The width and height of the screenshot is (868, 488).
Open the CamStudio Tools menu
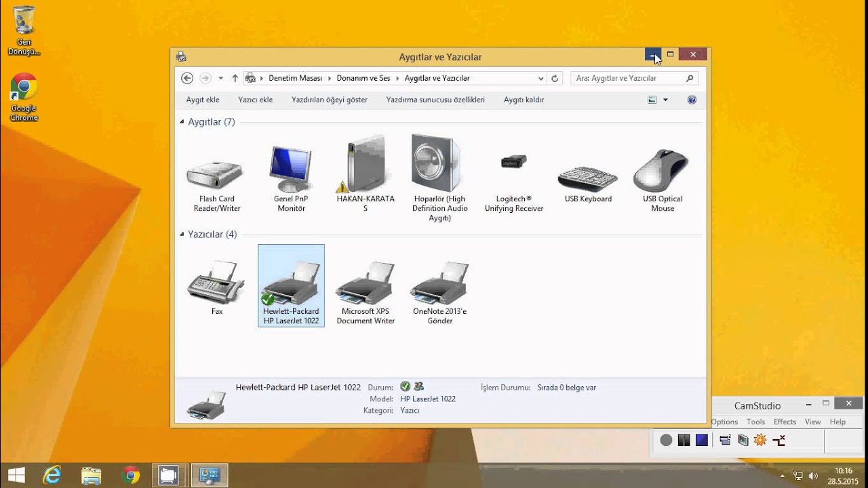[x=755, y=422]
